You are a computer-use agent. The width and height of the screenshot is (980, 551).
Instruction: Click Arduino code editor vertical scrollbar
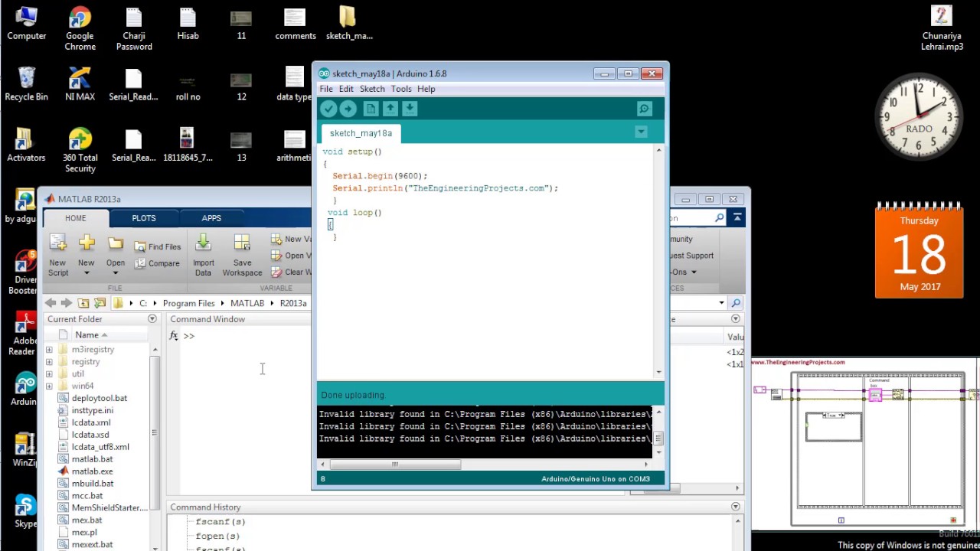tap(658, 261)
